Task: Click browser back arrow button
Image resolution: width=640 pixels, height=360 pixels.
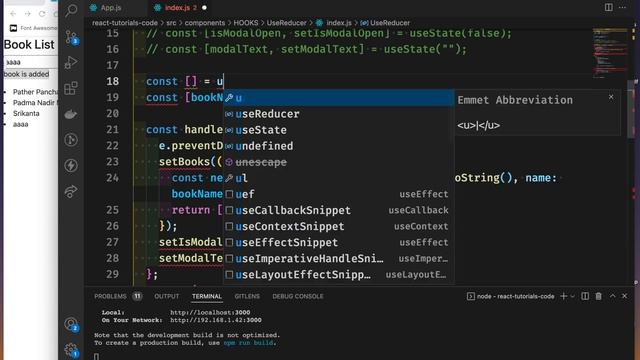Action: [x=13, y=14]
